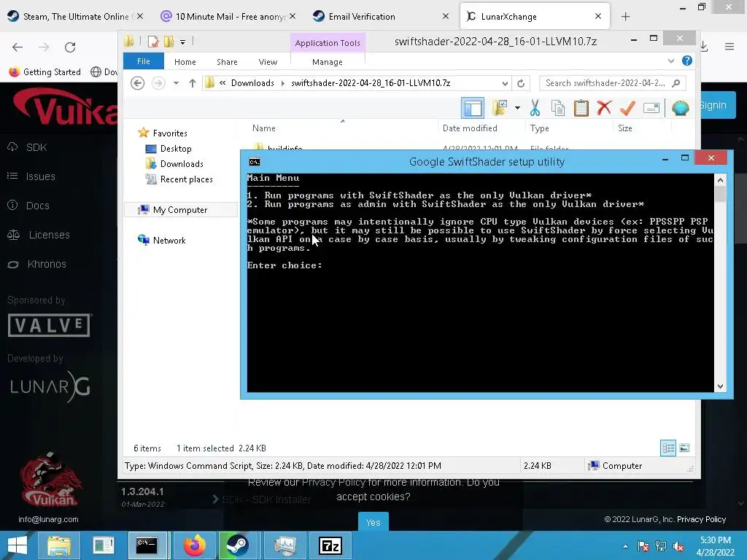This screenshot has height=560, width=747.
Task: Open the Manage ribbon tab
Action: [x=328, y=62]
